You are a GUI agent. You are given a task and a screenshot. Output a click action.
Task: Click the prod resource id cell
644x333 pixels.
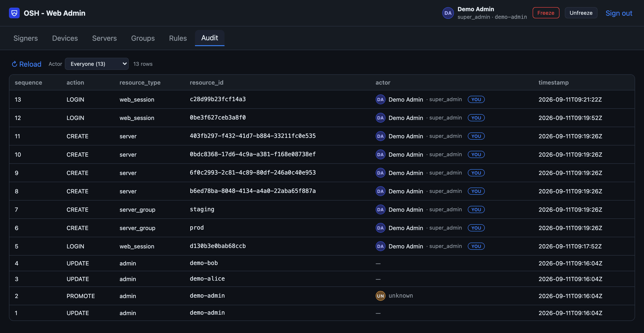point(197,228)
